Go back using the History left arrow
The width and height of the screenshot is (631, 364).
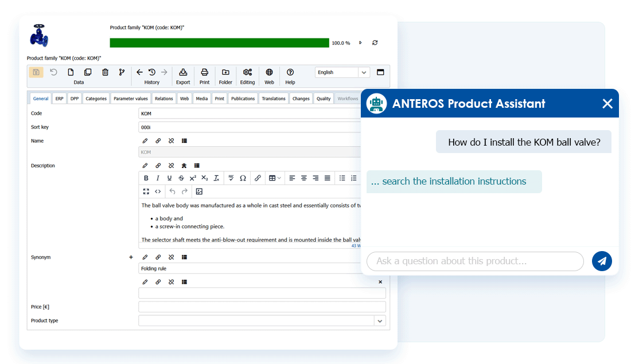coord(139,72)
